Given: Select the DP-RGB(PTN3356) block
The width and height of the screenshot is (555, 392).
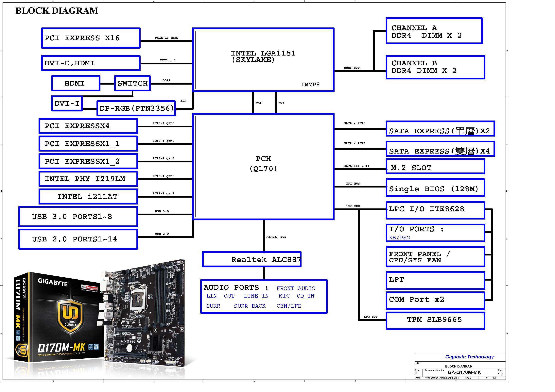Looking at the screenshot, I should pos(136,108).
